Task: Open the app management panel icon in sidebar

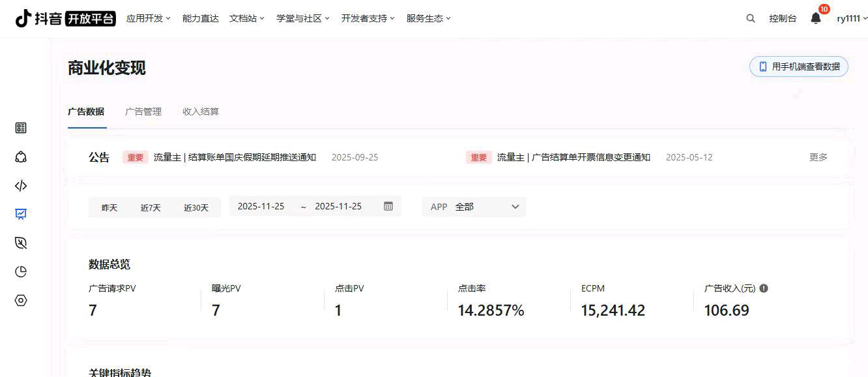Action: [x=20, y=128]
